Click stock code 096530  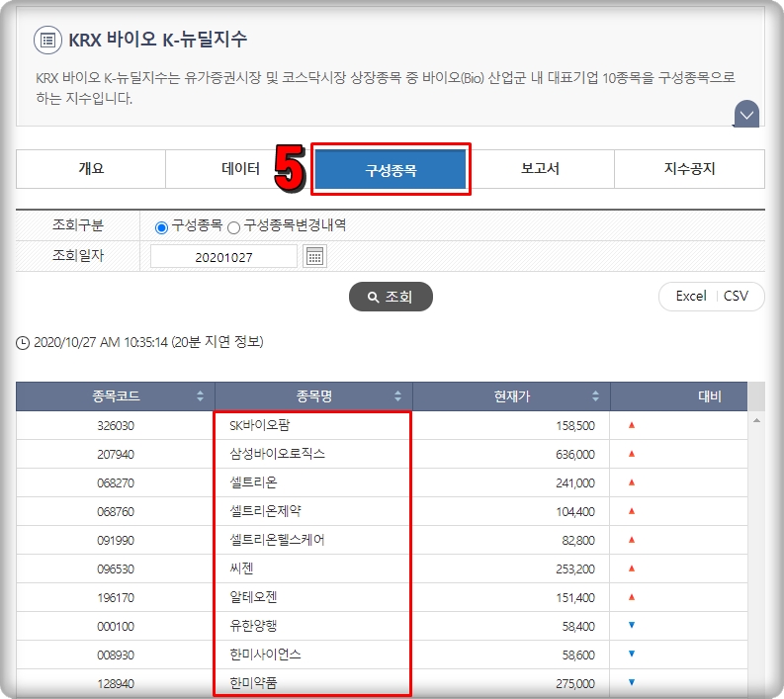[x=116, y=569]
